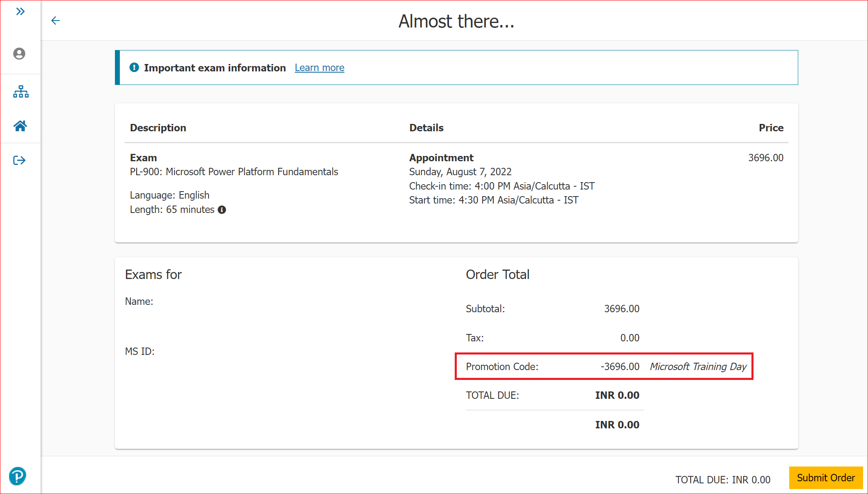Select the PL-900 exam name text
Screen dimensions: 868x494
coord(234,172)
